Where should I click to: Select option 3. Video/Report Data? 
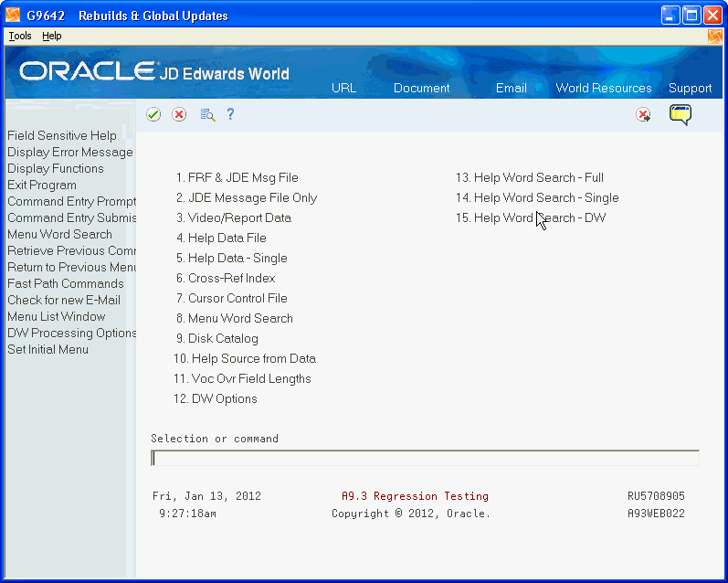coord(234,217)
